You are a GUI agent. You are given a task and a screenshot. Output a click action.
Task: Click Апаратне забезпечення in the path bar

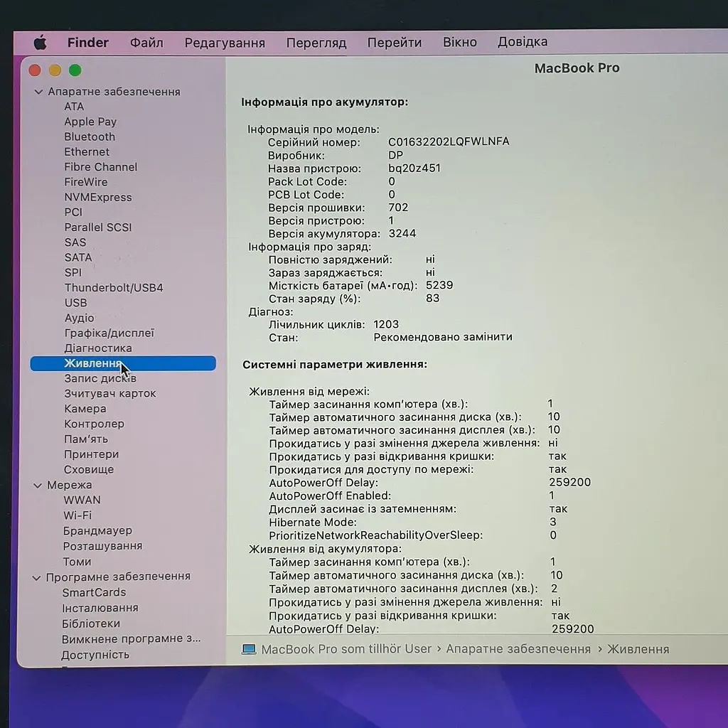(x=518, y=648)
